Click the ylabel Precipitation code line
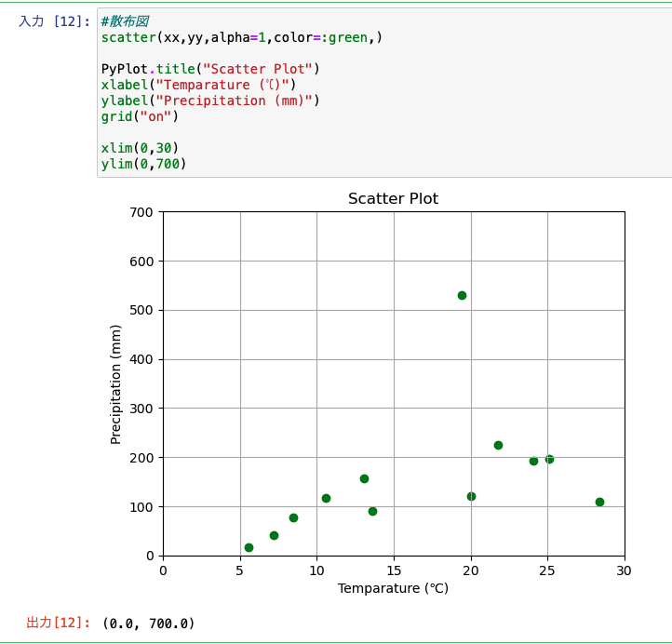Viewport: 672px width, 644px height. (x=210, y=101)
